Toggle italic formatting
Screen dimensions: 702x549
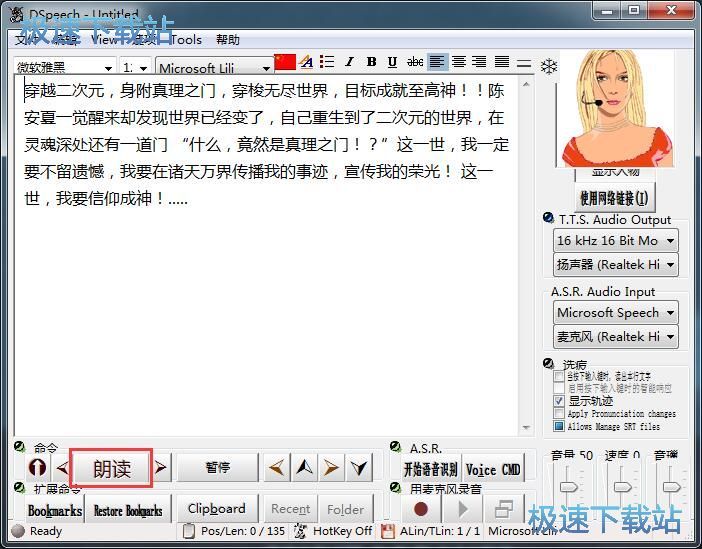point(349,62)
